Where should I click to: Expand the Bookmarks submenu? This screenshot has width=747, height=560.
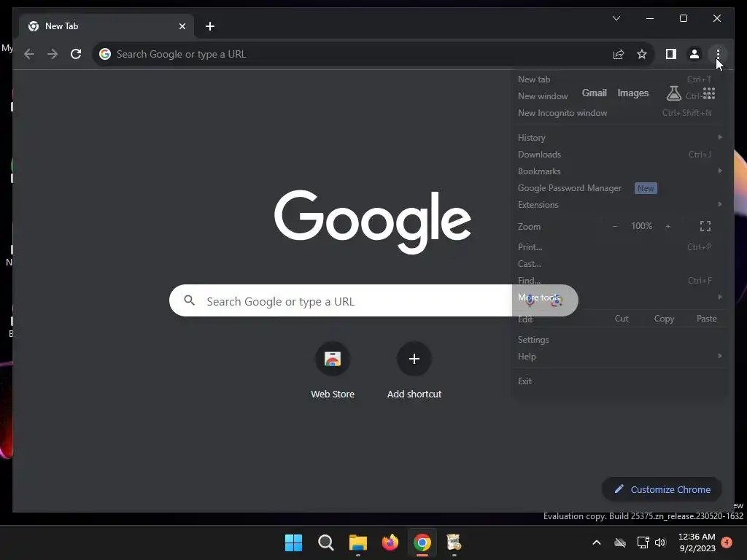619,171
